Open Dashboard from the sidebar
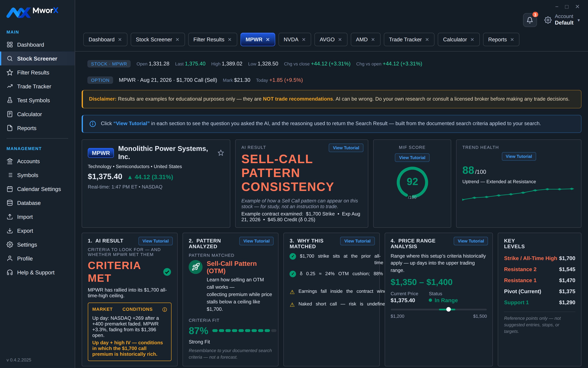The width and height of the screenshot is (588, 368). [x=37, y=45]
